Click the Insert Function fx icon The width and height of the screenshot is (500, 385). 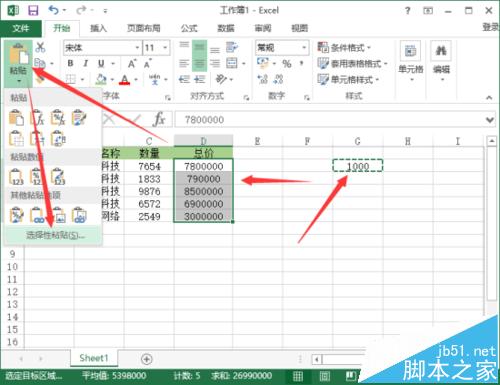click(159, 119)
